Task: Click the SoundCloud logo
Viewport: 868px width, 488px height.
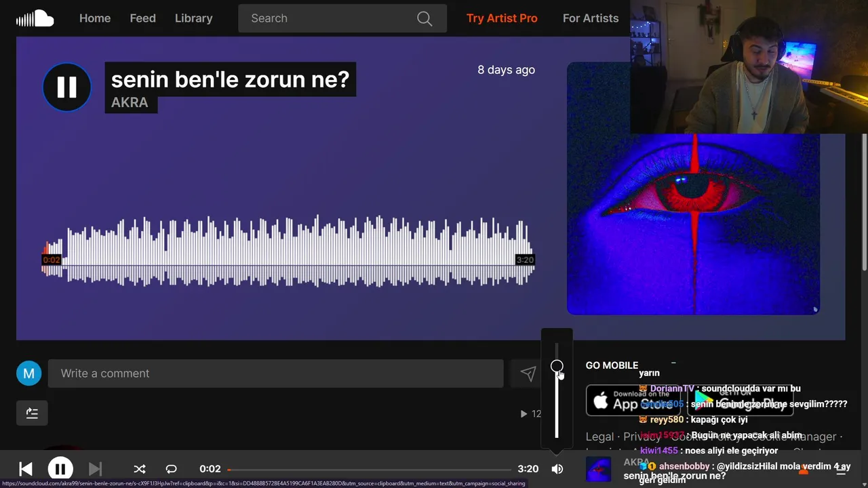Action: pyautogui.click(x=35, y=18)
